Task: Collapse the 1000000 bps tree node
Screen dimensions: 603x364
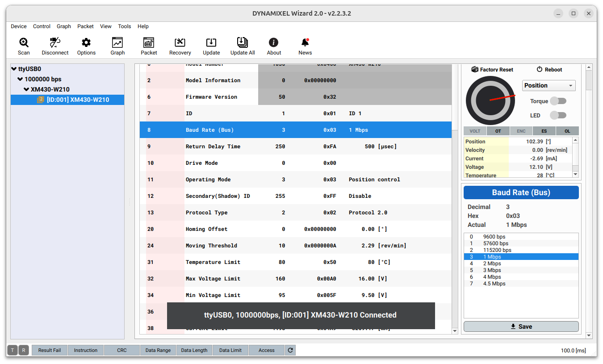Action: (x=20, y=79)
